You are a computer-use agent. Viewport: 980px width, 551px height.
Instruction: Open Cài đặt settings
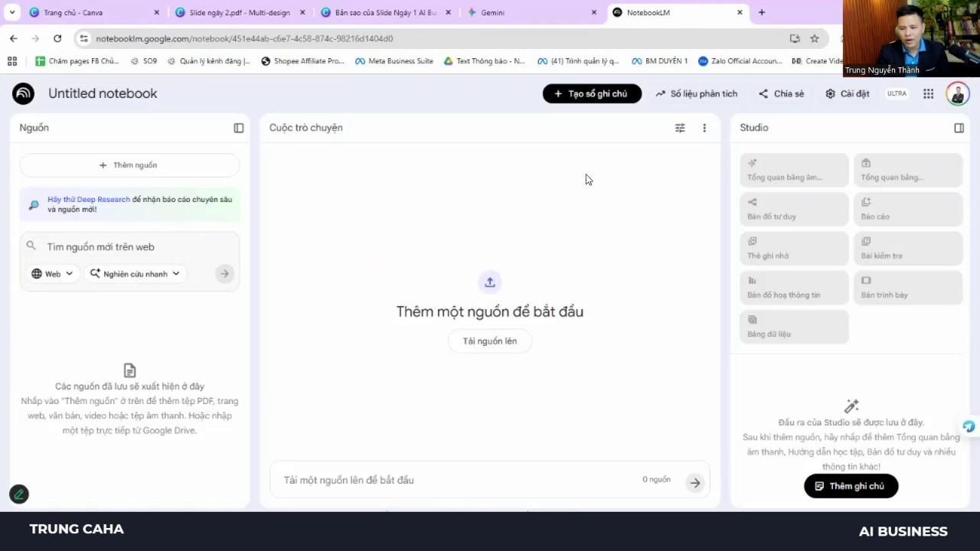click(x=847, y=93)
